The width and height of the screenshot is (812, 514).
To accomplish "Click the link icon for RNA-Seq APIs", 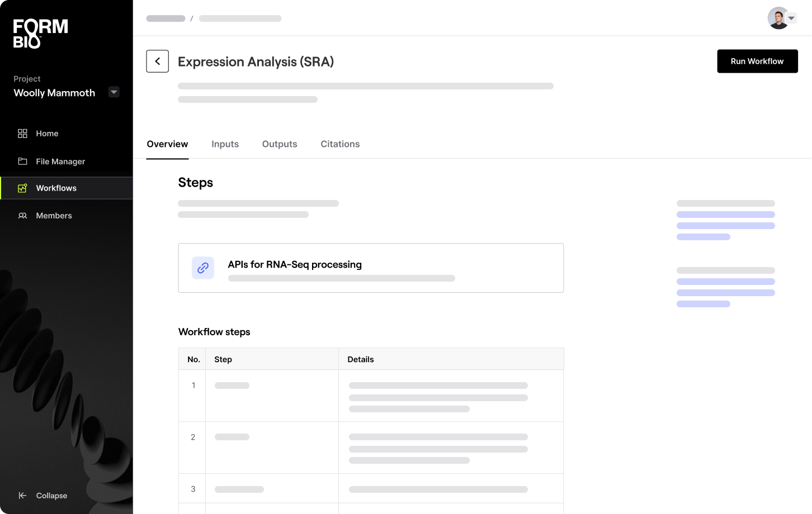I will pos(203,268).
